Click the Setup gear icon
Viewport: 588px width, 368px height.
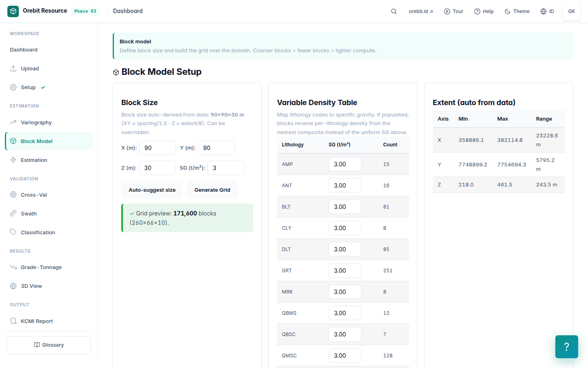click(13, 88)
